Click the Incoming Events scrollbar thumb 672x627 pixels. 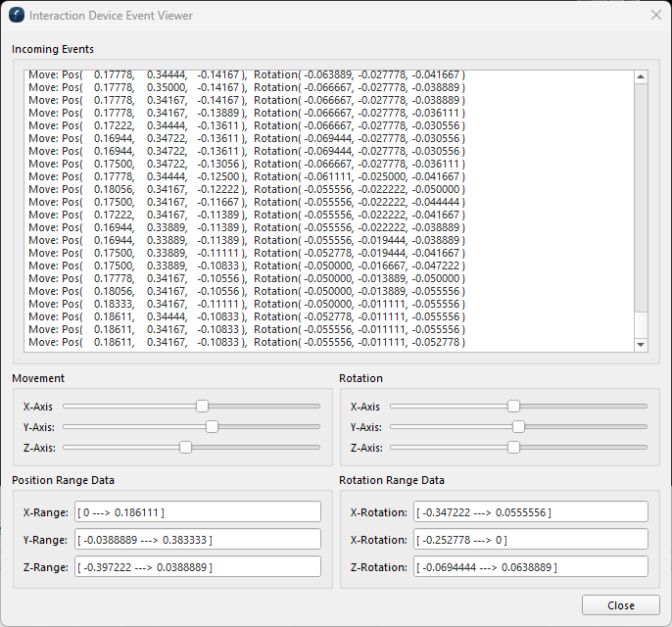641,325
